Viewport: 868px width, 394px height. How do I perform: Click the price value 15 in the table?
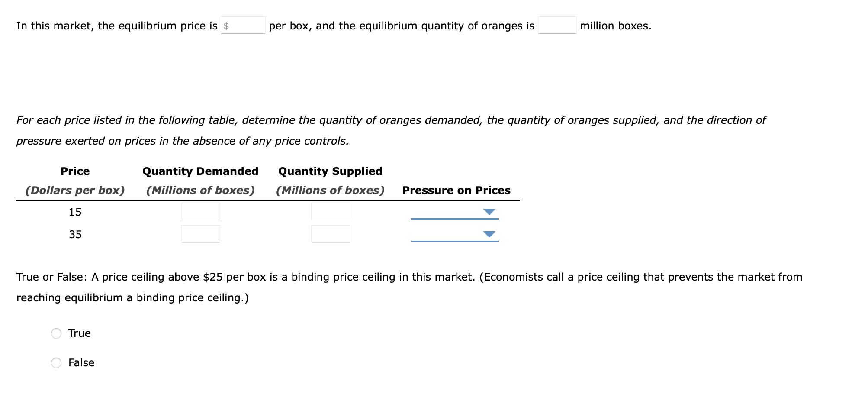coord(75,212)
